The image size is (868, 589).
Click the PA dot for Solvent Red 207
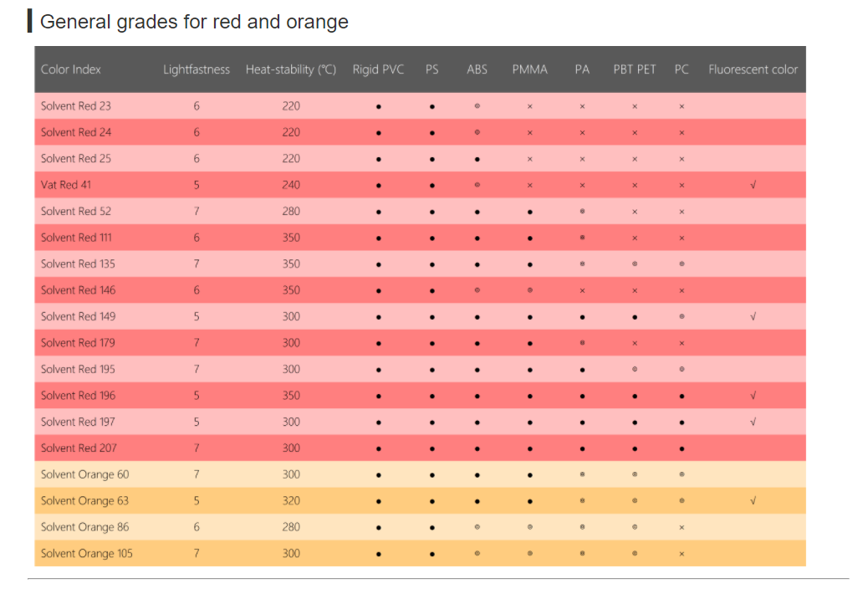point(582,448)
